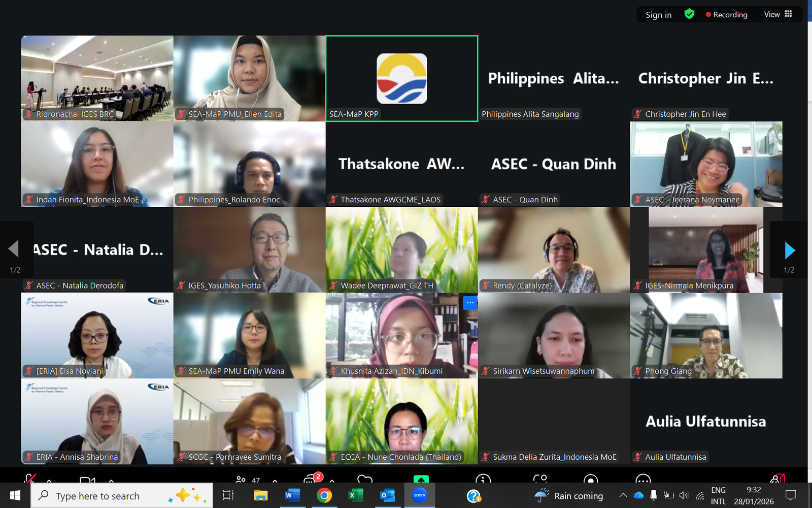Click the Windows taskbar search box
Image resolution: width=812 pixels, height=508 pixels.
click(x=122, y=496)
